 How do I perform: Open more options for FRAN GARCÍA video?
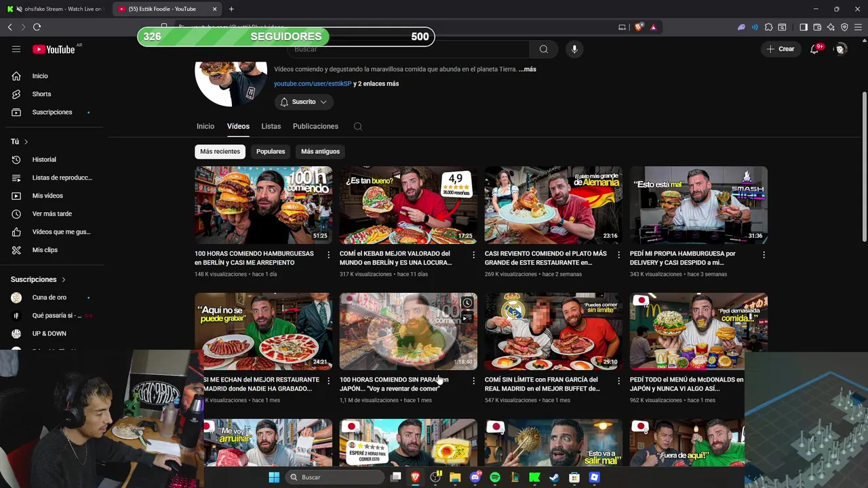click(x=618, y=381)
